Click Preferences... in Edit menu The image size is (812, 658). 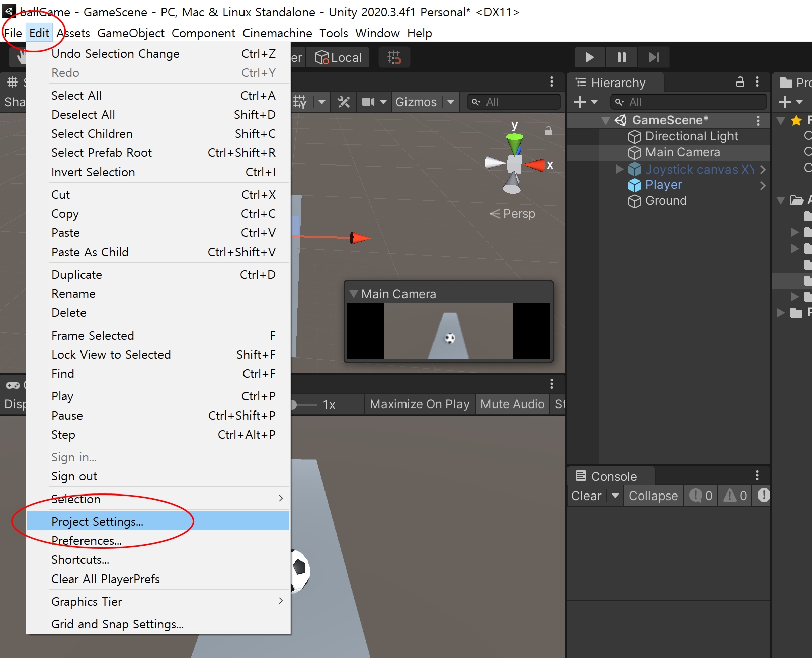click(158, 540)
